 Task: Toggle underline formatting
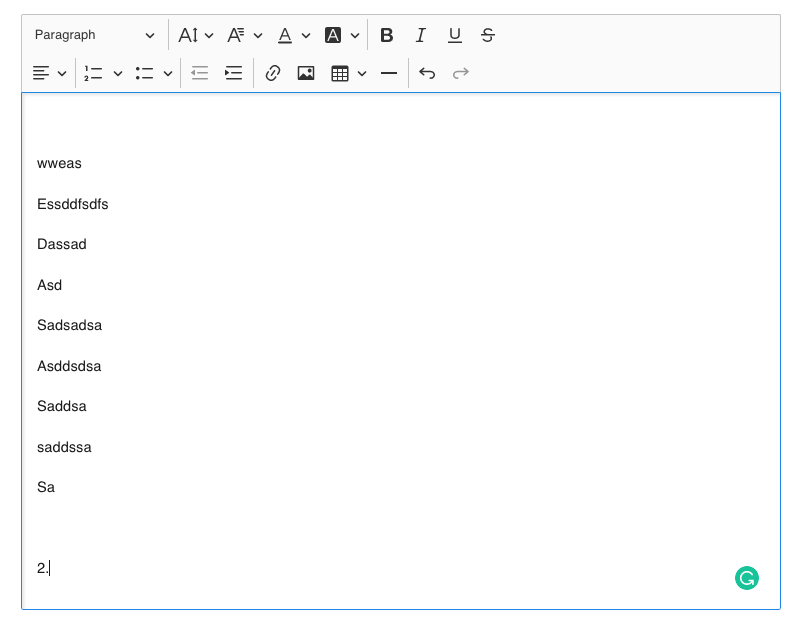(x=454, y=34)
